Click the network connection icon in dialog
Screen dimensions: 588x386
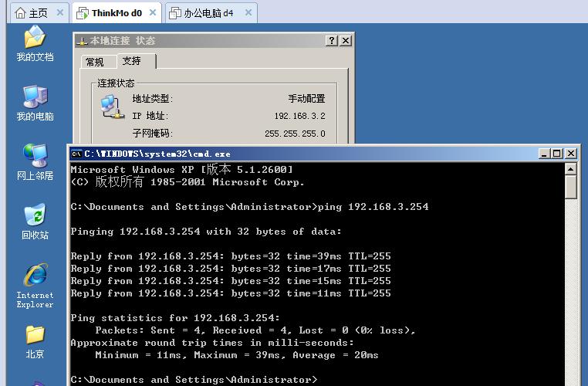coord(113,107)
